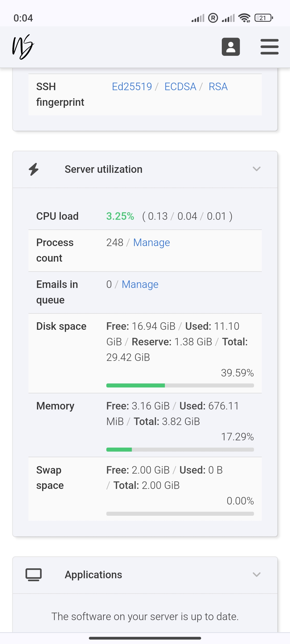290x644 pixels.
Task: Click the monitor icon beside Applications
Action: point(34,575)
